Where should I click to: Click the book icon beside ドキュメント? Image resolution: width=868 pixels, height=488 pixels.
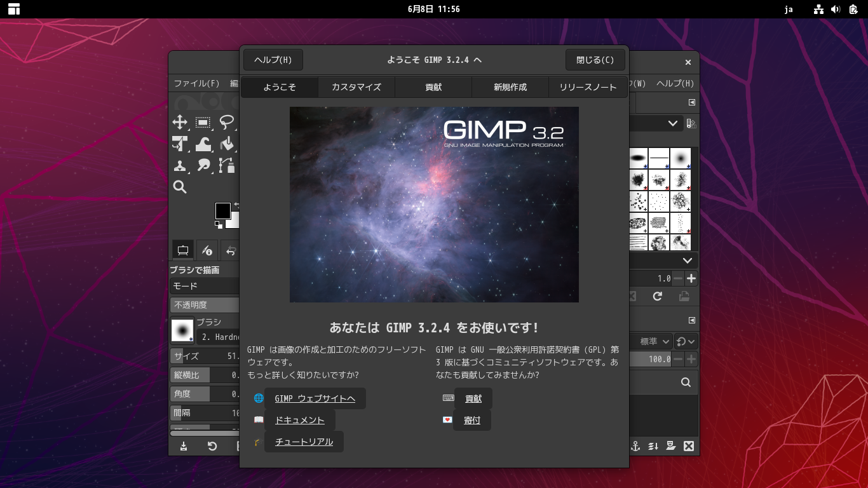pos(259,420)
